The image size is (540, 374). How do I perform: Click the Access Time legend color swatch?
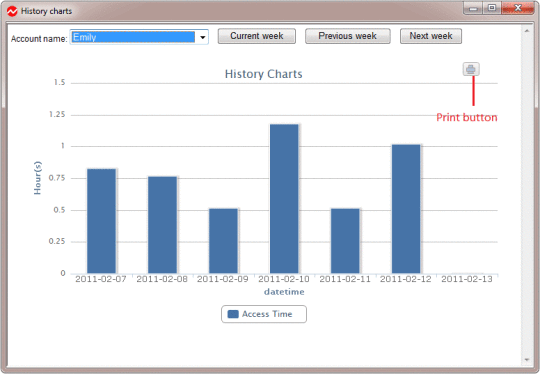pos(233,314)
